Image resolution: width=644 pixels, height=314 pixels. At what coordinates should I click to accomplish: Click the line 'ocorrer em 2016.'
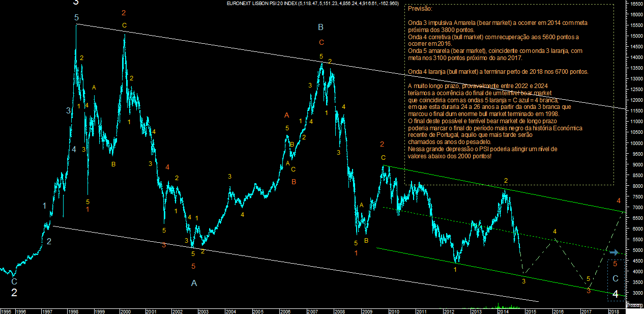click(430, 44)
